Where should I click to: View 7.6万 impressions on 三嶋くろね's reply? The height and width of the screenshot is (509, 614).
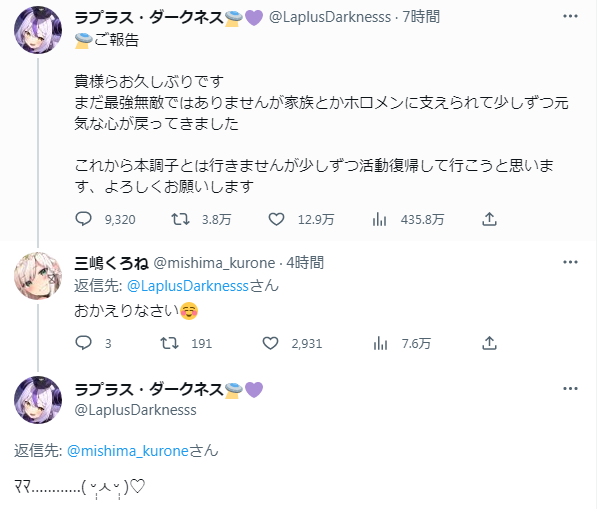(x=380, y=343)
